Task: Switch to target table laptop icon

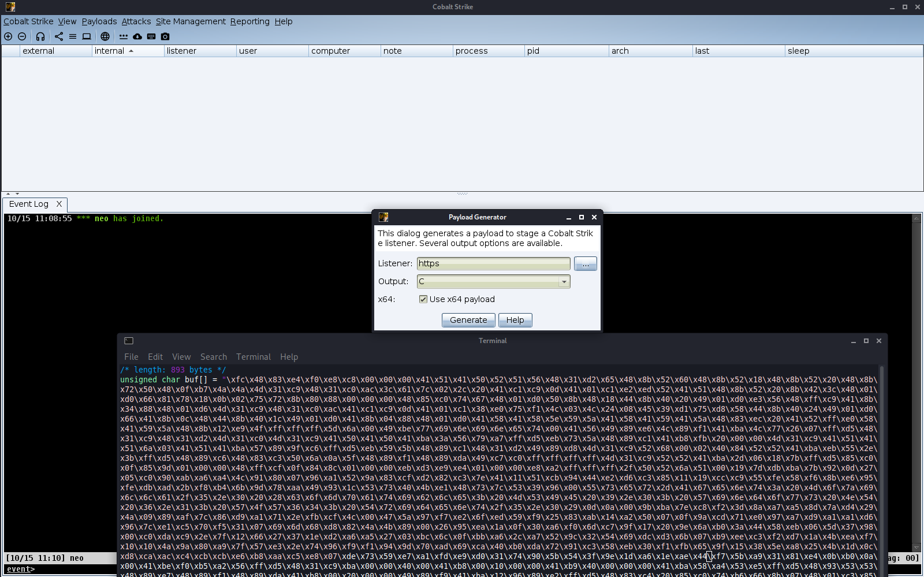Action: [87, 36]
